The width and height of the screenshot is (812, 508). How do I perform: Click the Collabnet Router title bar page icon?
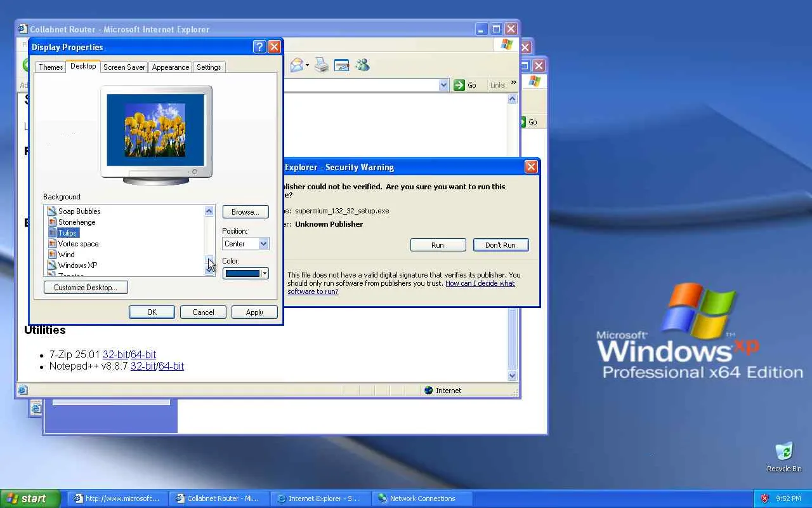[23, 29]
